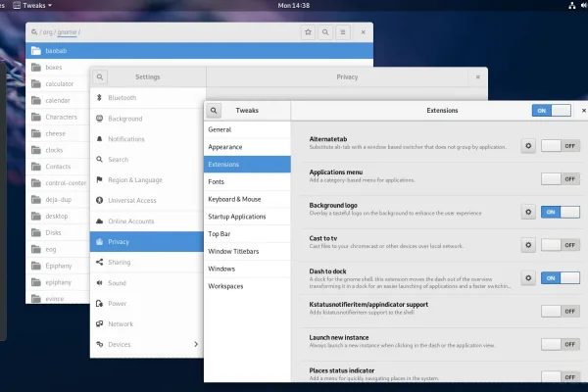Click the clock showing Mon 14:38
Screen dimensions: 588x392
tap(294, 6)
